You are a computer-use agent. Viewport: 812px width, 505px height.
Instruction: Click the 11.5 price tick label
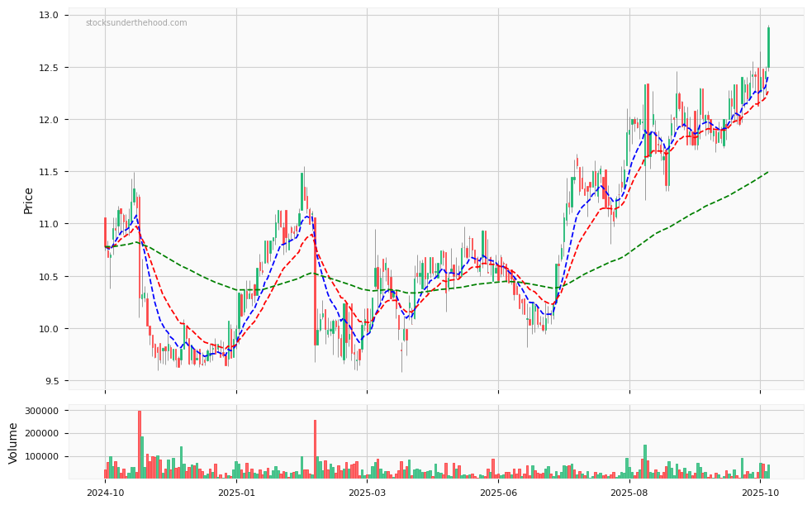[x=47, y=172]
